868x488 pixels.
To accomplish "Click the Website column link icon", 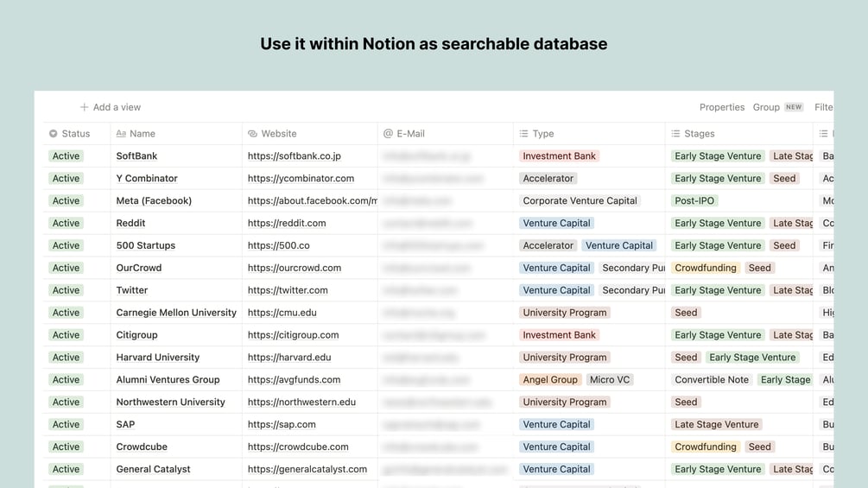I will click(252, 134).
